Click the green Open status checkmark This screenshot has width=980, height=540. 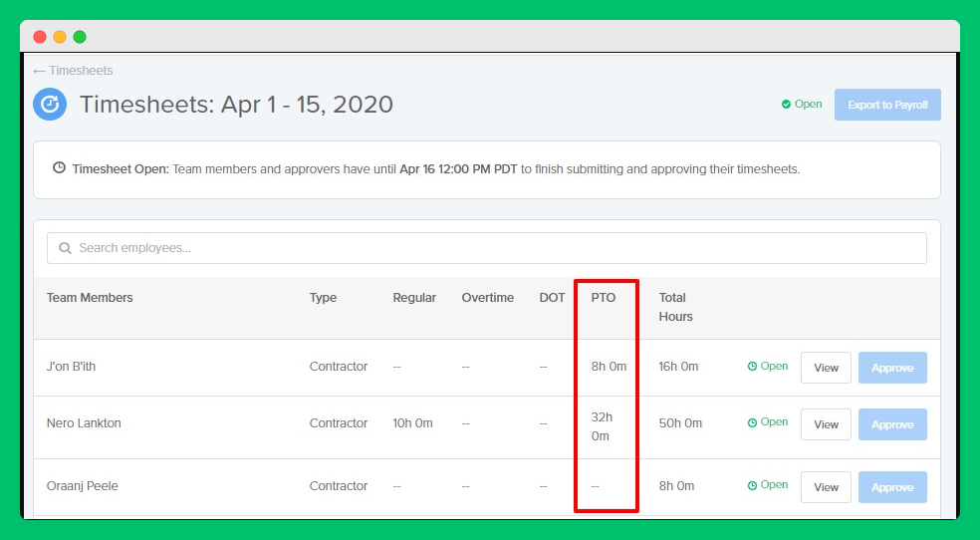click(786, 105)
